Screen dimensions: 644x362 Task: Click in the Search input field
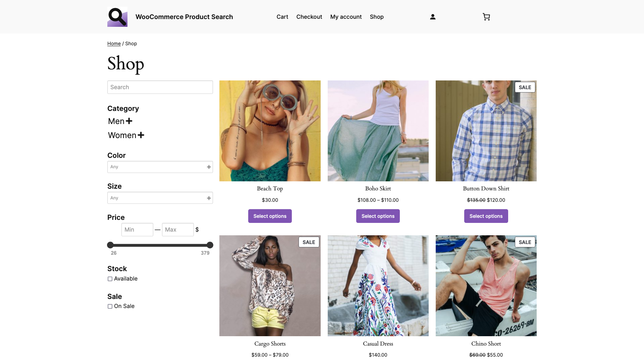tap(160, 87)
